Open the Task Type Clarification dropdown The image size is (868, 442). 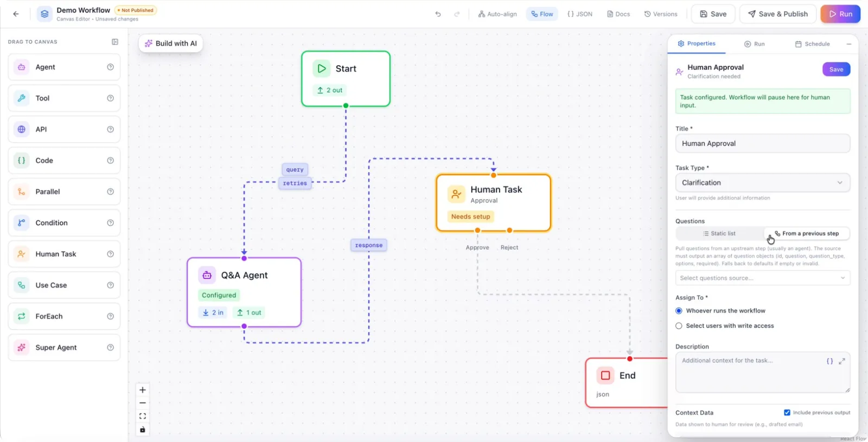[x=762, y=183]
